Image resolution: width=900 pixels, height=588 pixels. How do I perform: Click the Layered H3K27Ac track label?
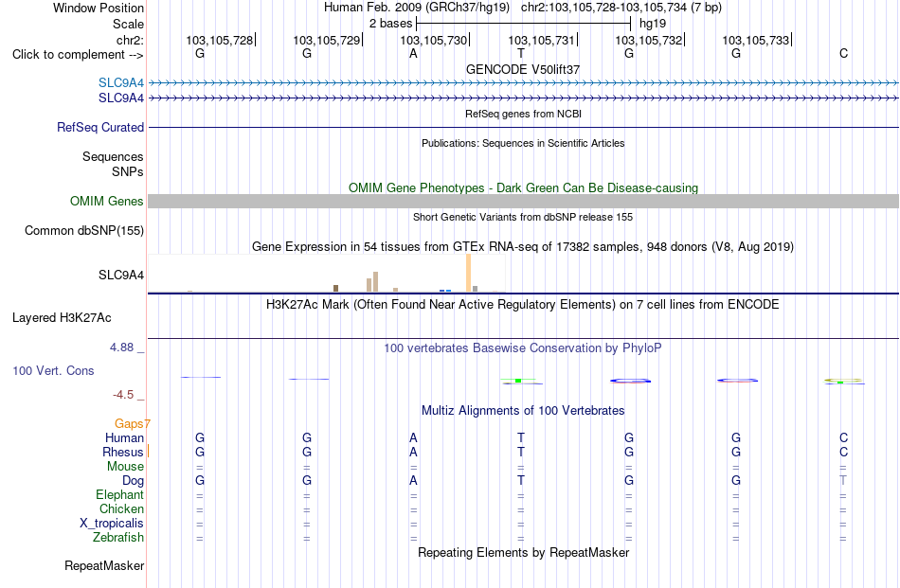point(62,318)
